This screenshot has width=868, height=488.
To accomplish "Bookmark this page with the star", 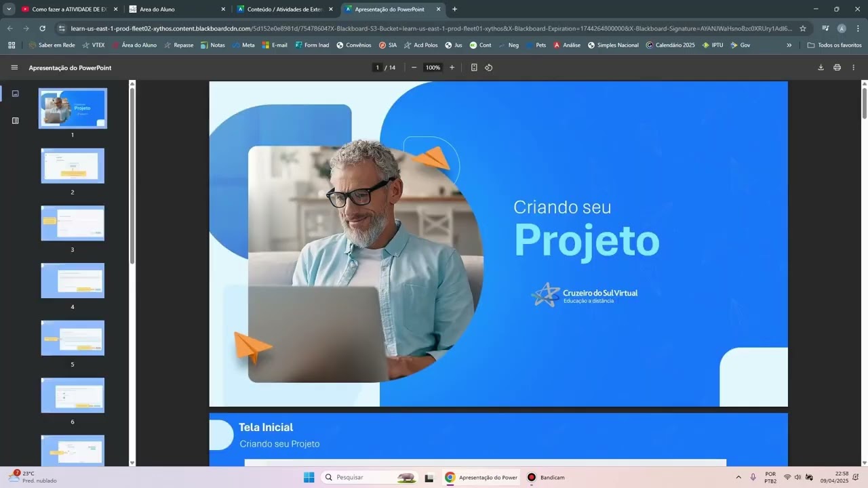I will pyautogui.click(x=803, y=28).
